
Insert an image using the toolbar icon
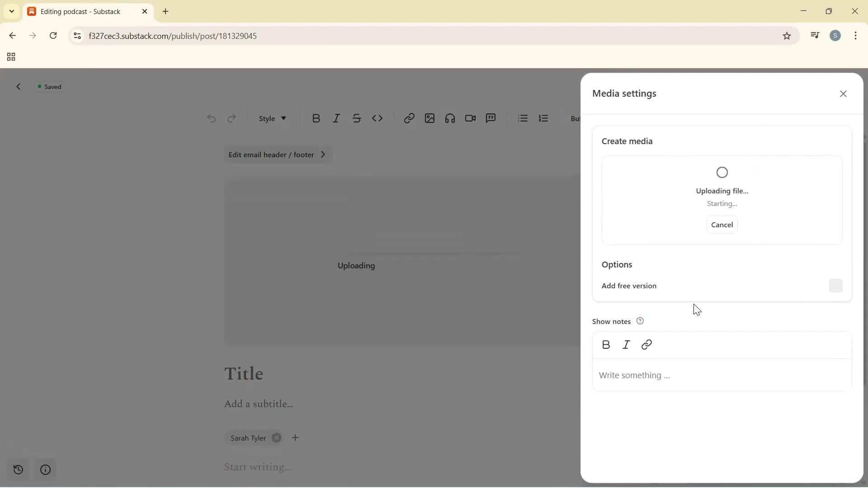[429, 118]
